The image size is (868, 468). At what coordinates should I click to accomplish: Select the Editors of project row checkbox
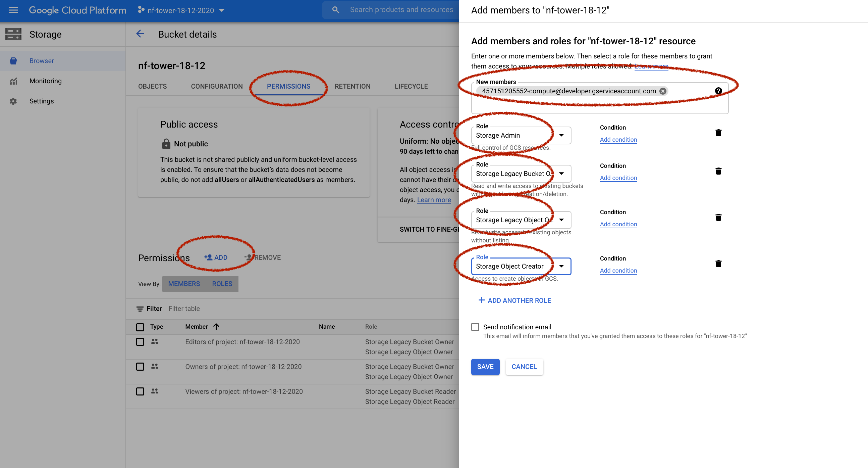pyautogui.click(x=140, y=342)
